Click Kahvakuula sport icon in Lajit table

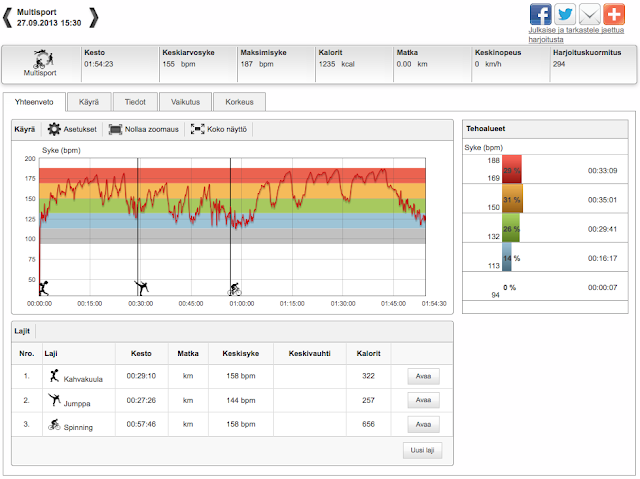point(54,376)
